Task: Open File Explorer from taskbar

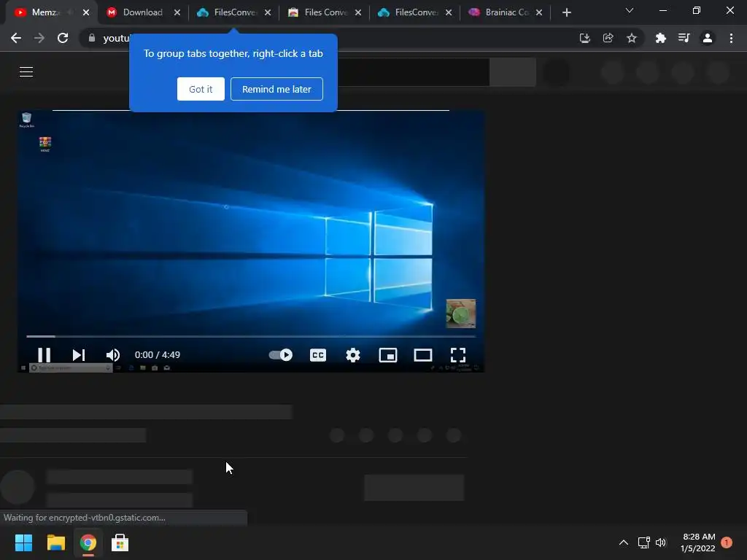Action: pos(55,542)
